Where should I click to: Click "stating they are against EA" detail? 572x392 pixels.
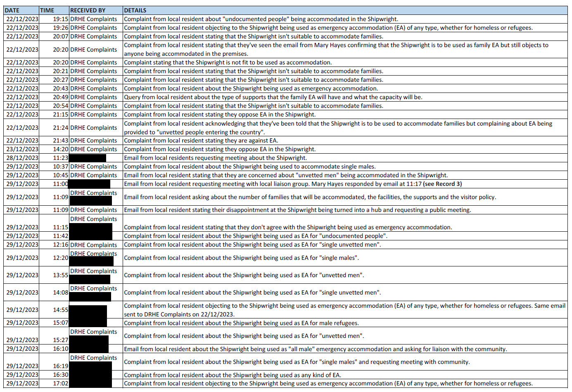[x=345, y=140]
